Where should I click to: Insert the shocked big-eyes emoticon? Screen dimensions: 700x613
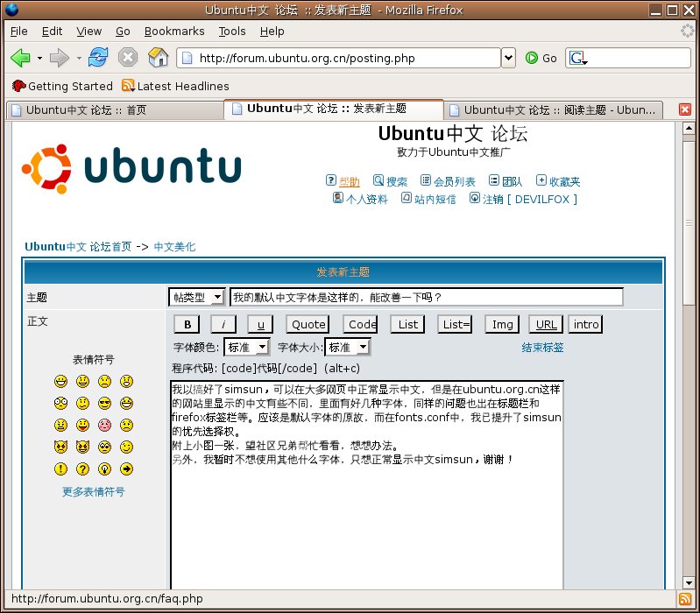pyautogui.click(x=60, y=404)
